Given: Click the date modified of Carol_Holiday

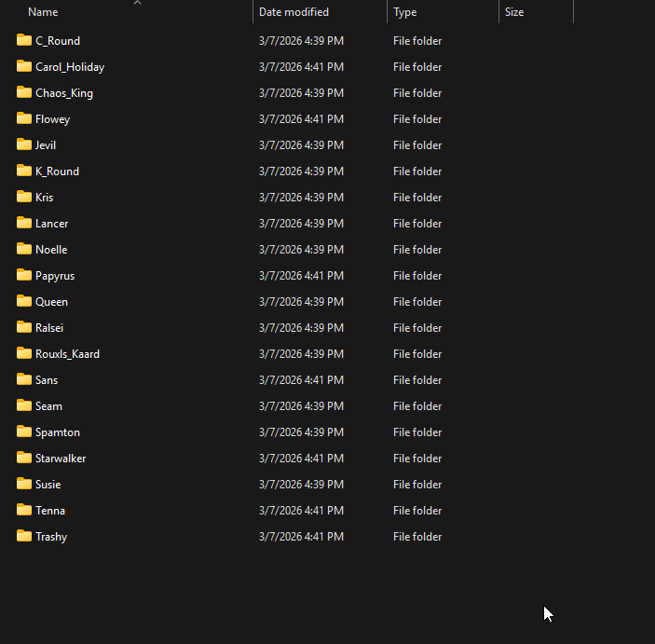Looking at the screenshot, I should (301, 67).
